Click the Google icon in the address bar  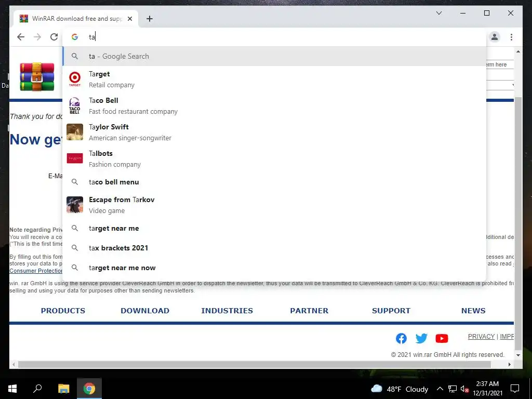click(75, 37)
